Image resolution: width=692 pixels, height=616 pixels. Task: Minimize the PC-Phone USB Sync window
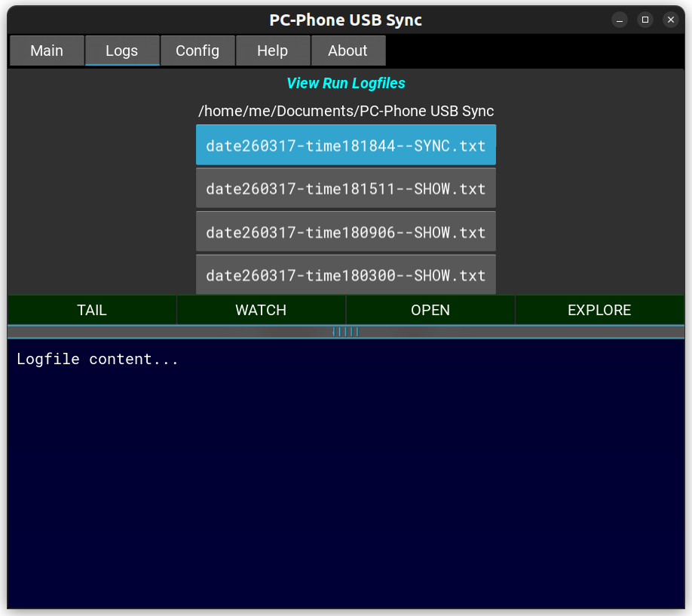pyautogui.click(x=620, y=20)
